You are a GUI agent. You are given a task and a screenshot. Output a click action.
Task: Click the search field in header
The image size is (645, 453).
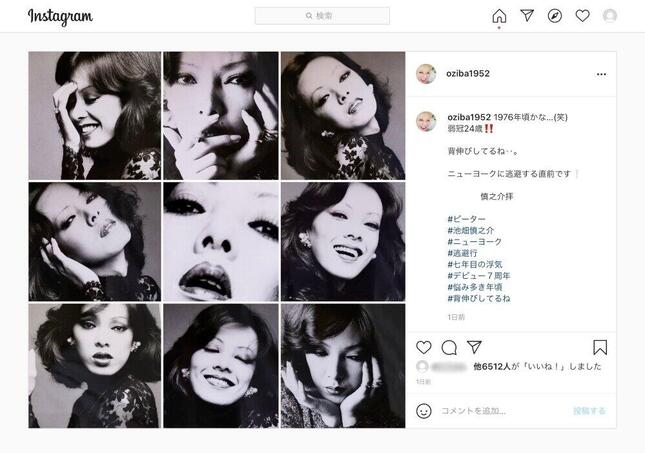(x=322, y=16)
